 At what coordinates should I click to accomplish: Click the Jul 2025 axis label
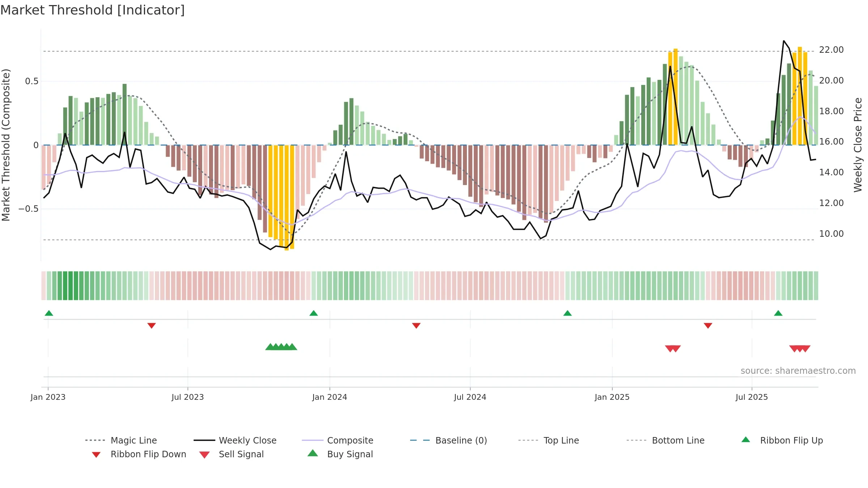point(752,397)
